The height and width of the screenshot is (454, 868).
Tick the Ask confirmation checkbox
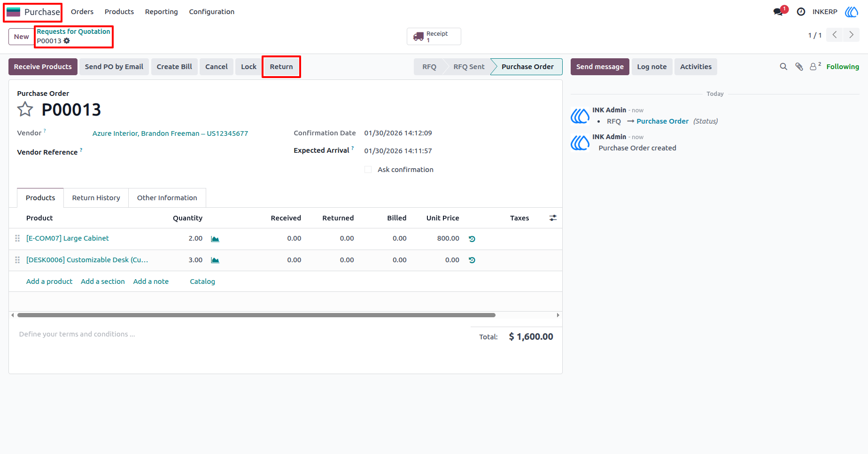tap(368, 170)
